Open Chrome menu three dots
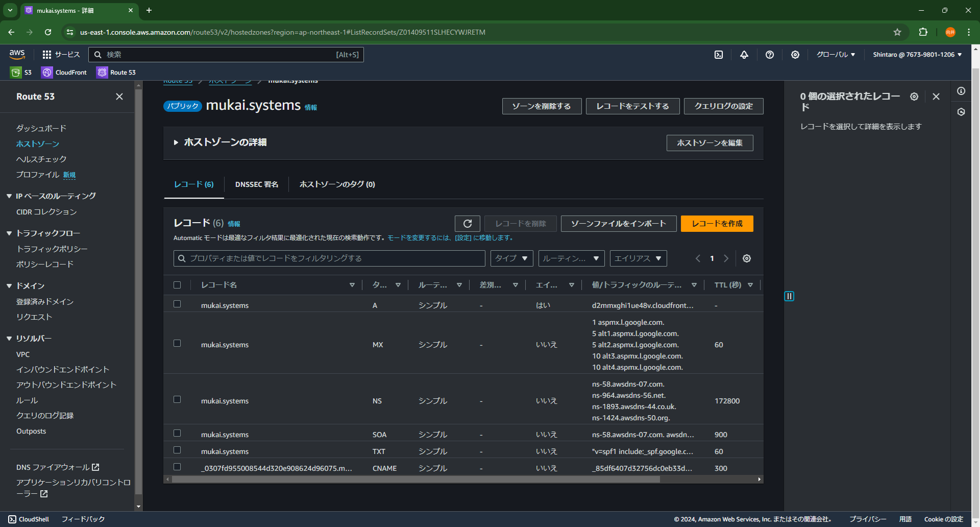 click(969, 32)
